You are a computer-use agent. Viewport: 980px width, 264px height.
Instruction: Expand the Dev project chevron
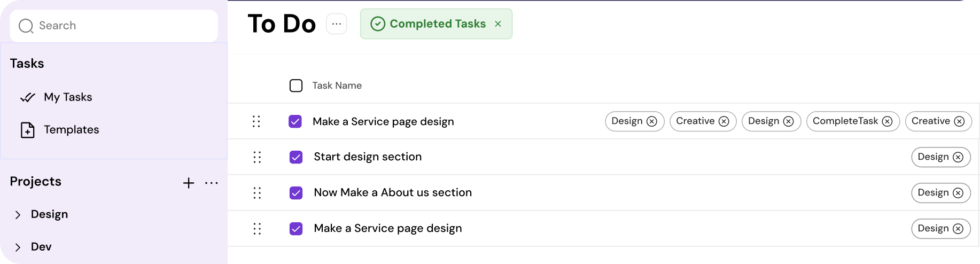pos(18,247)
